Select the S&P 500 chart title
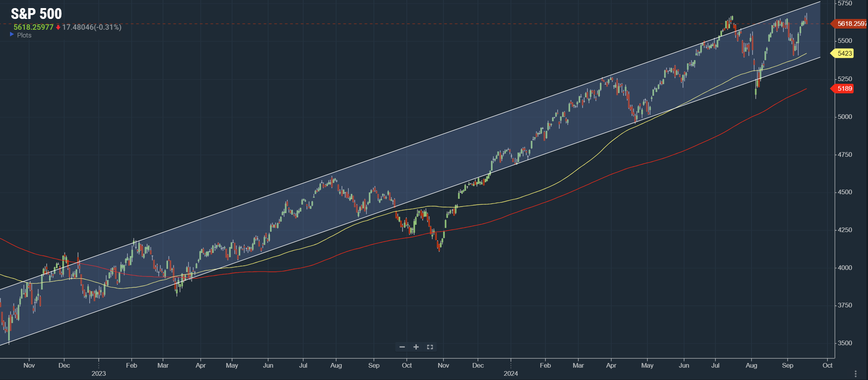 point(36,14)
